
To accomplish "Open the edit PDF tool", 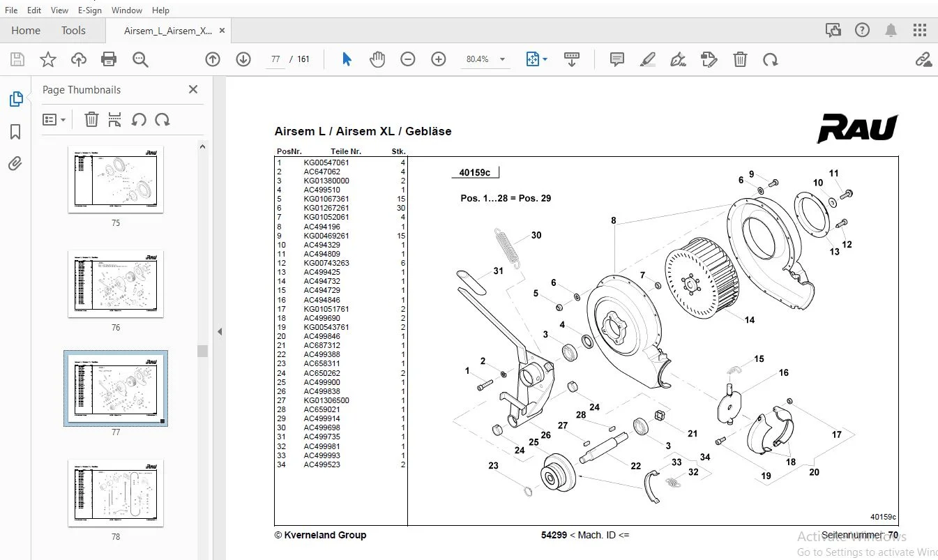I will 709,59.
